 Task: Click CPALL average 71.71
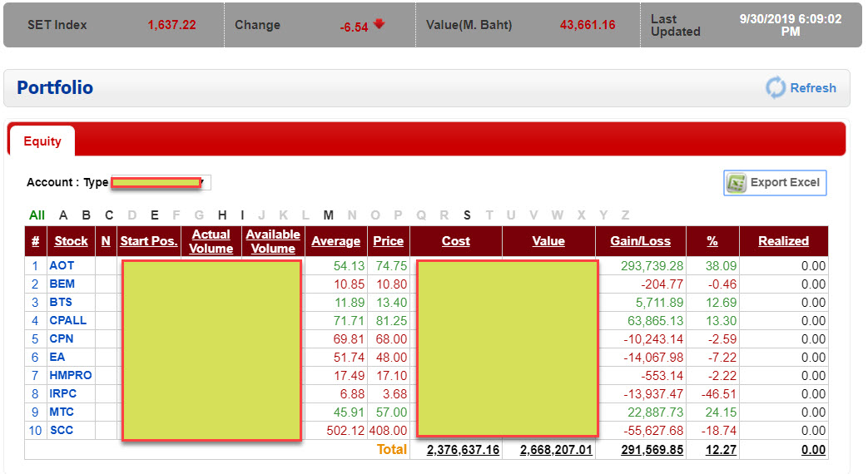350,321
